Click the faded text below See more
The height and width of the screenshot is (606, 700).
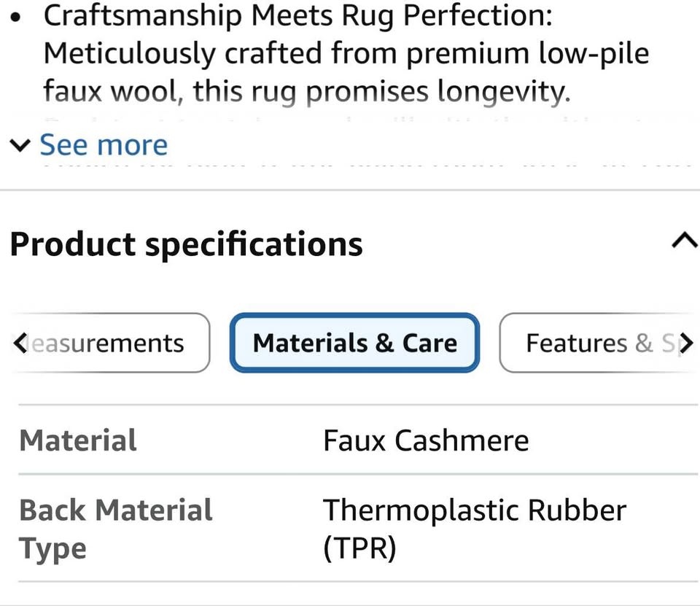[x=365, y=165]
